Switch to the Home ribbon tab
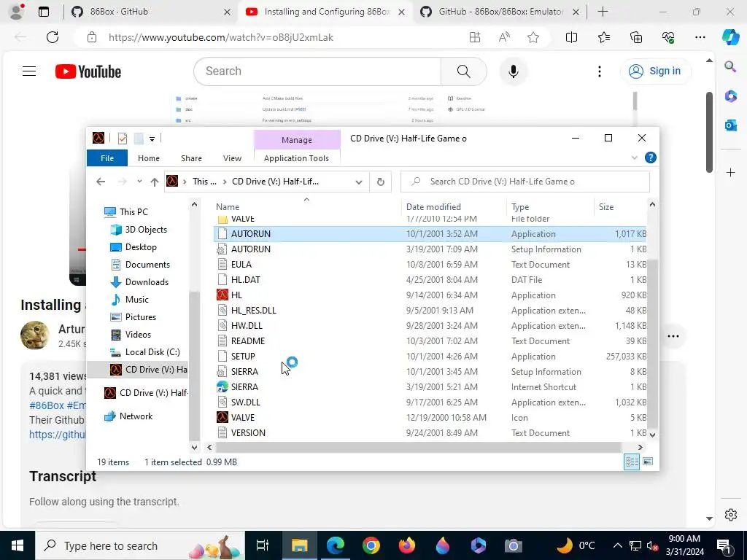The image size is (747, 560). [149, 158]
